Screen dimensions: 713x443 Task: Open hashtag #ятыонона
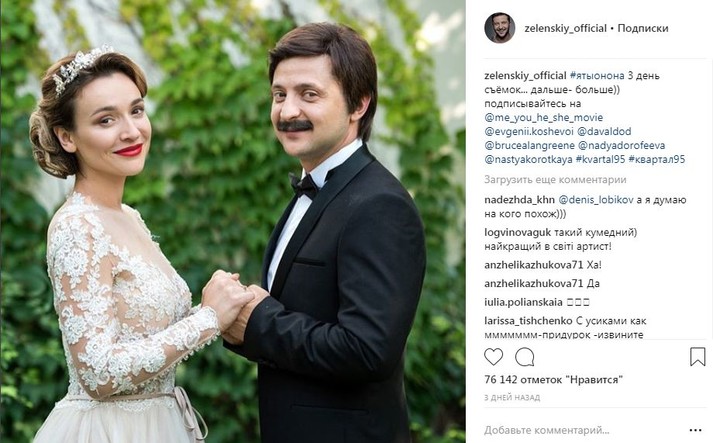point(597,76)
